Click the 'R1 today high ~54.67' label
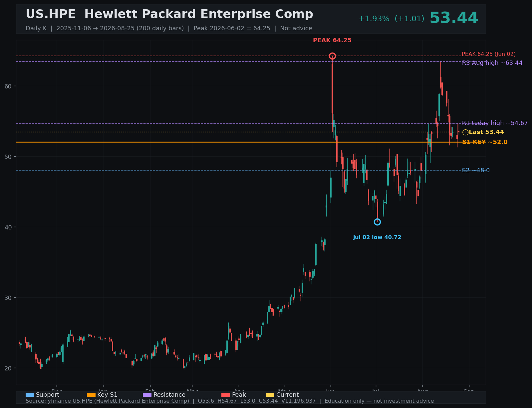Image resolution: width=532 pixels, height=408 pixels. click(x=495, y=123)
